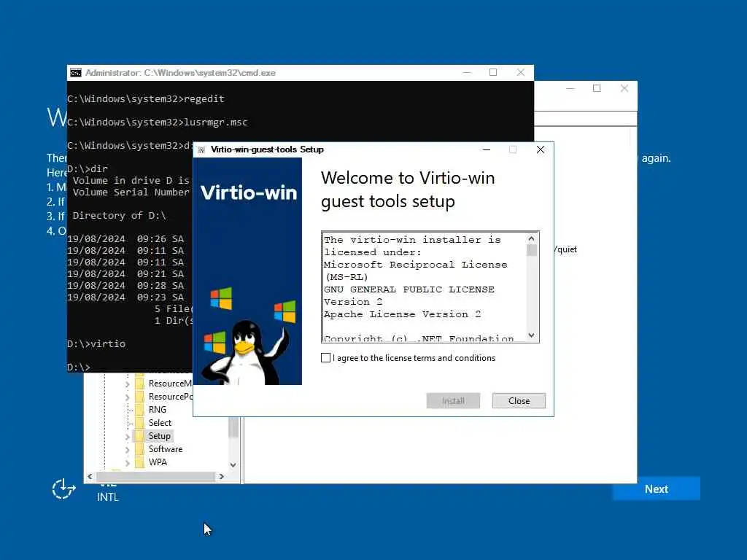
Task: Click the 'D:\>virtio' command line
Action: [x=96, y=344]
